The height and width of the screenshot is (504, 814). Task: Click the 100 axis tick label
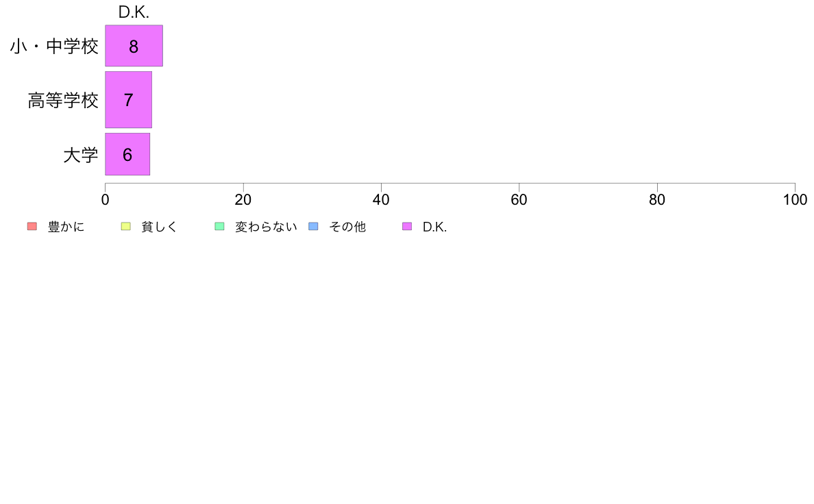click(x=795, y=200)
